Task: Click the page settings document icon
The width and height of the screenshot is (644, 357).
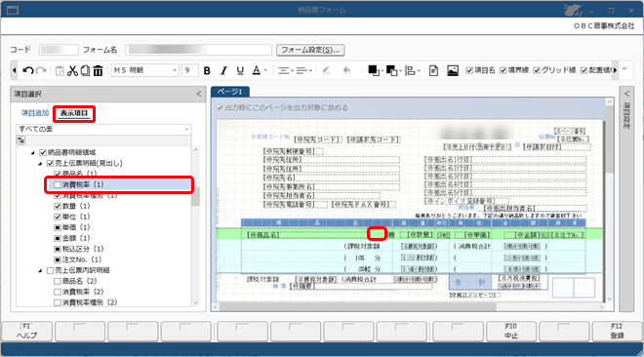Action: [433, 70]
